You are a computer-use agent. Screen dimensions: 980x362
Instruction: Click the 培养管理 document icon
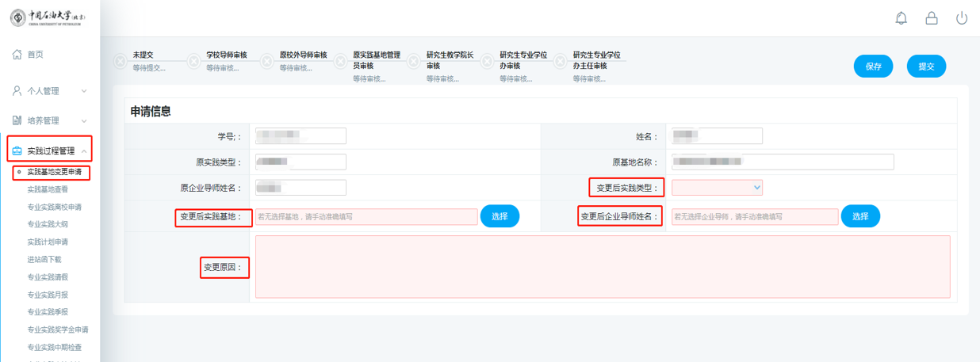tap(17, 120)
